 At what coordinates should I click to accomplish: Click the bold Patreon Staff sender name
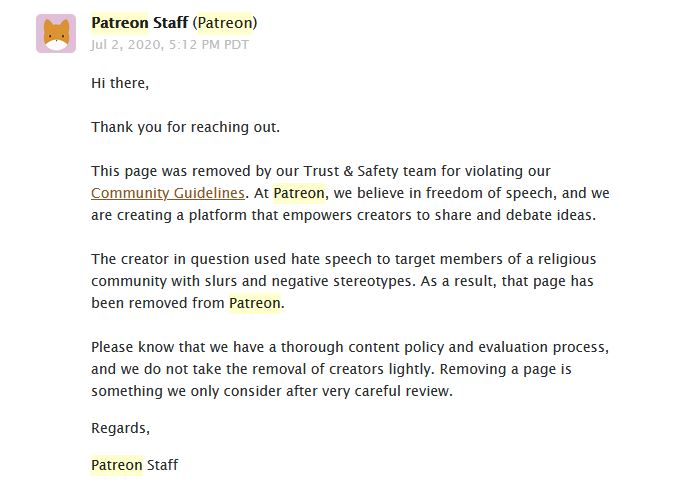pos(139,23)
